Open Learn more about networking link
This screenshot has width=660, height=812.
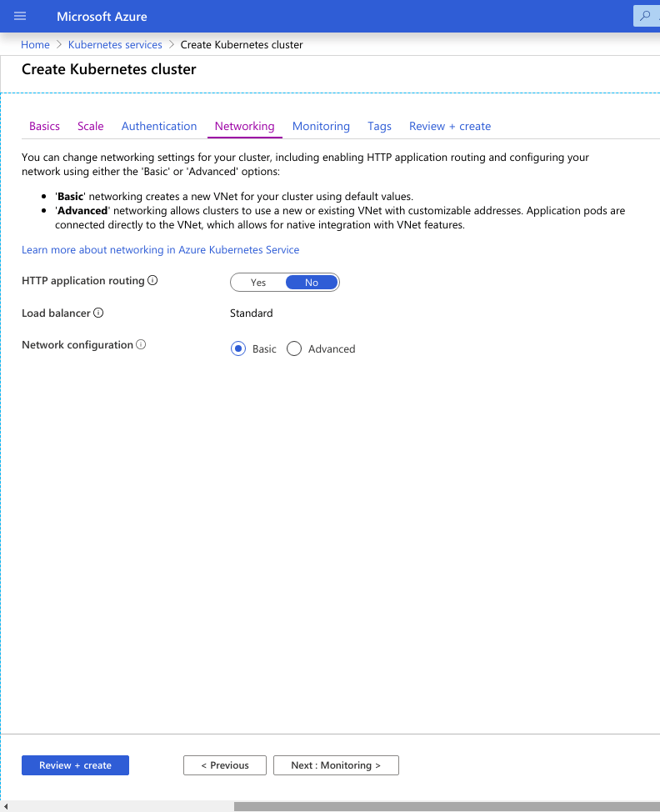click(x=160, y=250)
